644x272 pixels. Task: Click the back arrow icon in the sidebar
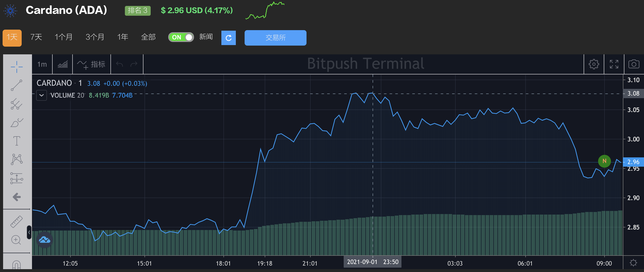click(17, 197)
